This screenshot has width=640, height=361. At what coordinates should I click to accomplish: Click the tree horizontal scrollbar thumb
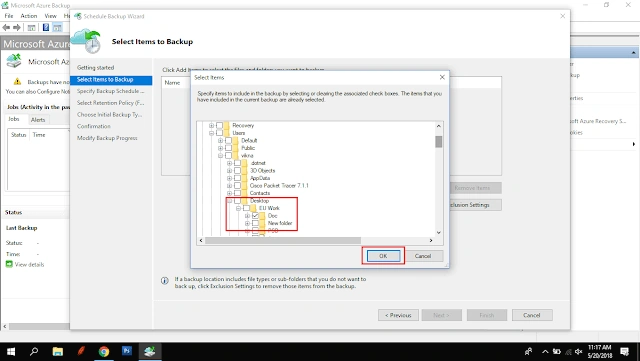point(283,241)
